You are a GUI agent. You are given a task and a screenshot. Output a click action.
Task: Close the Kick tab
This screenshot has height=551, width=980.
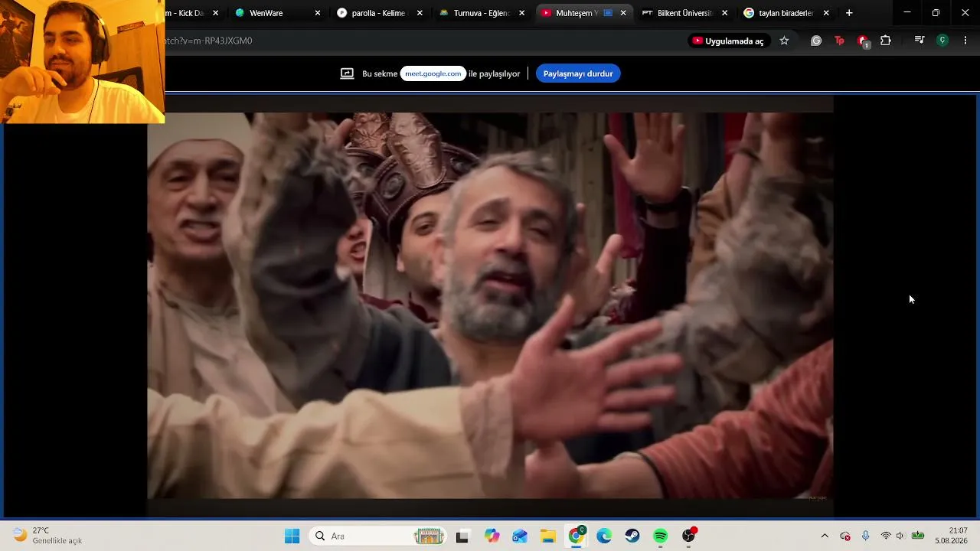coord(215,13)
